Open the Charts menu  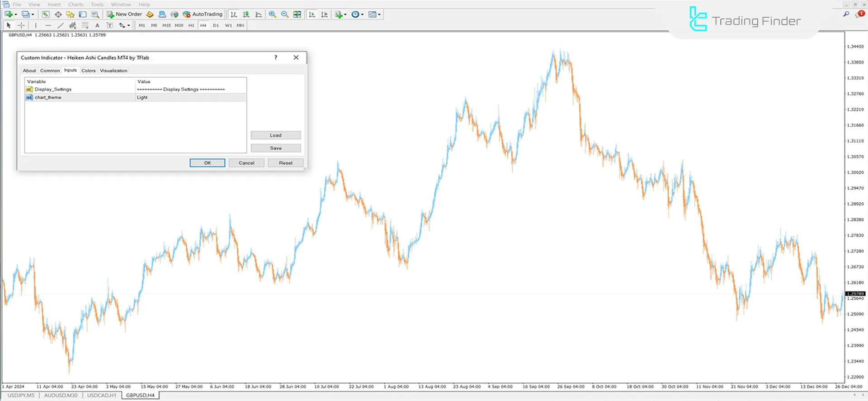[75, 5]
